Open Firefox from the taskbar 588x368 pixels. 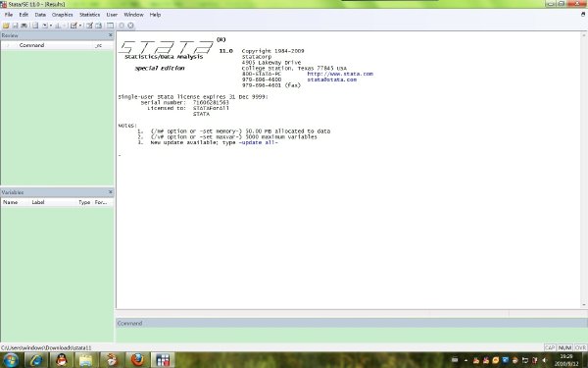point(137,360)
